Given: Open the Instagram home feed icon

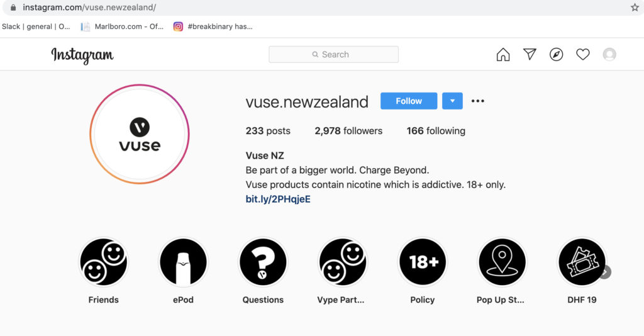Looking at the screenshot, I should click(x=502, y=55).
